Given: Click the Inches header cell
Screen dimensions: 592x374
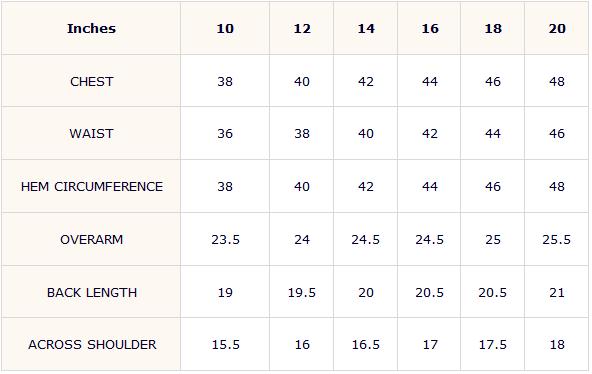Looking at the screenshot, I should (91, 29).
